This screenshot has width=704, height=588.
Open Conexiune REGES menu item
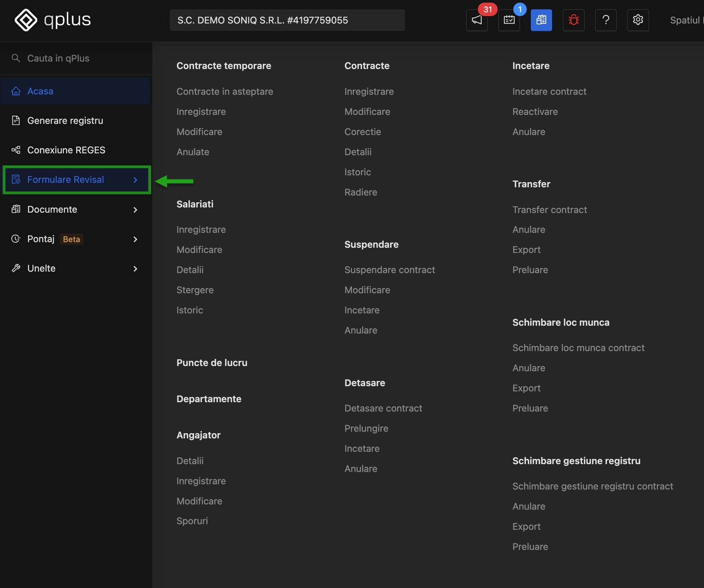pyautogui.click(x=75, y=150)
